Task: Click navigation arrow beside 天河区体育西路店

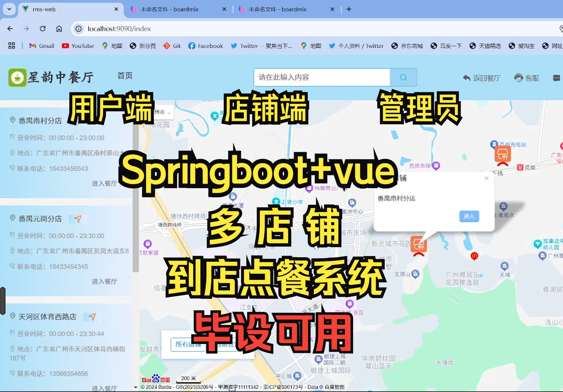Action: [92, 317]
